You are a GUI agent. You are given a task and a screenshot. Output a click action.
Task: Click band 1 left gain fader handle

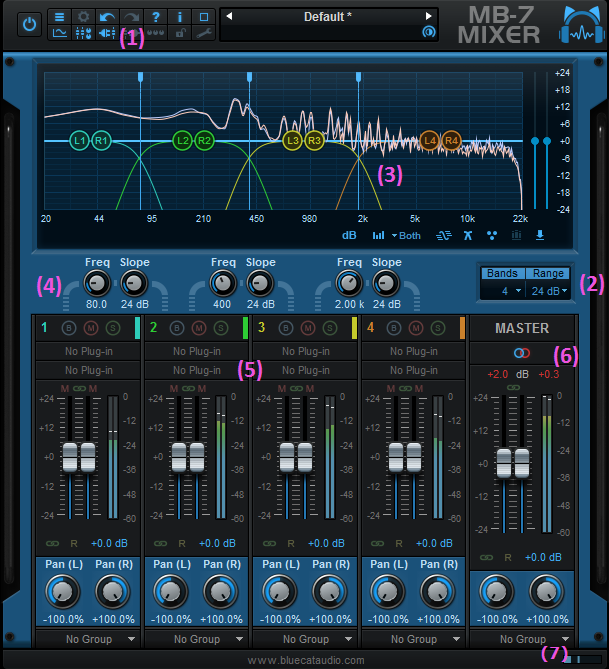coord(70,457)
